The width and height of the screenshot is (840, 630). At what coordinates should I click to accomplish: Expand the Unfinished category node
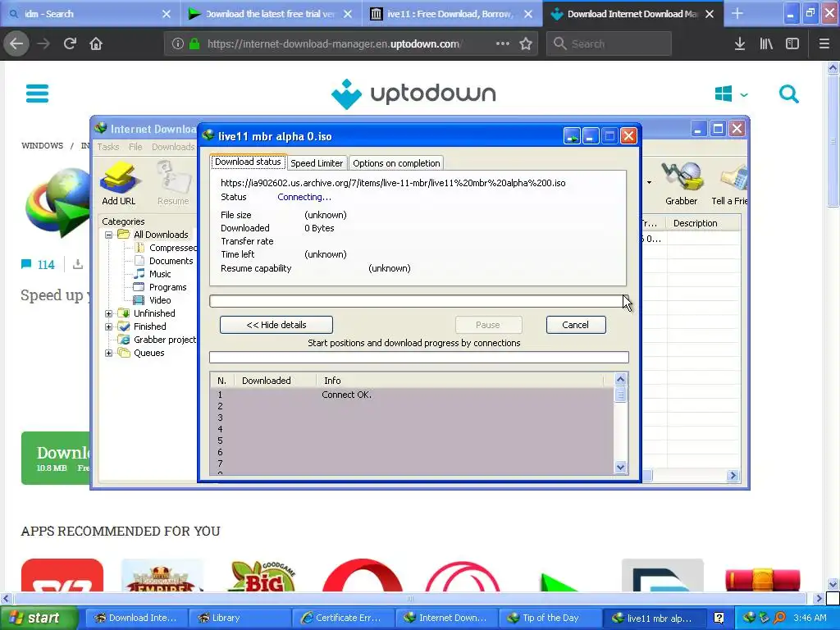point(109,313)
